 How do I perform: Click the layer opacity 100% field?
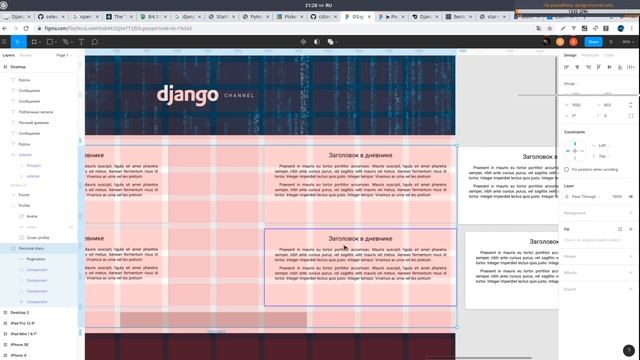[x=617, y=197]
